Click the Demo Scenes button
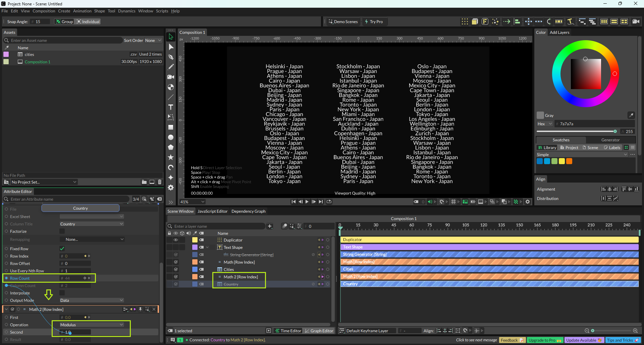 coord(343,22)
